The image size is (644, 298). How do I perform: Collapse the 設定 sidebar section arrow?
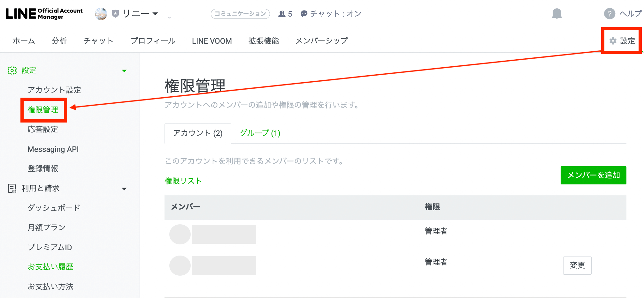(124, 71)
